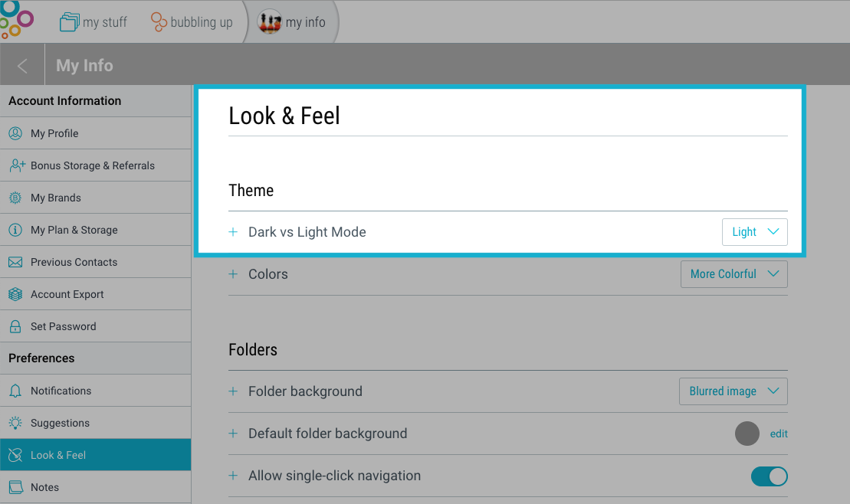
Task: Click the Notifications bell icon
Action: pyautogui.click(x=15, y=391)
